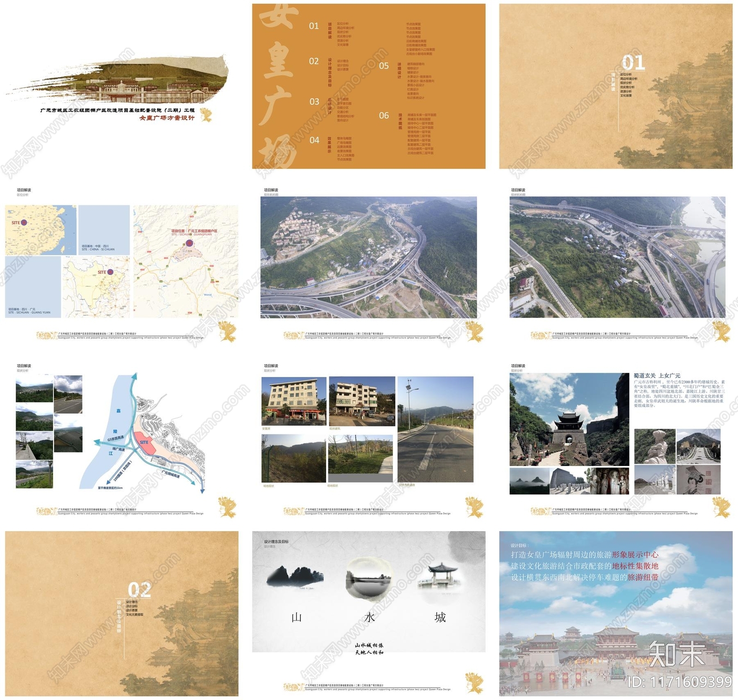
Task: Select the 01 entry in the orange contents slide
Action: click(x=314, y=26)
